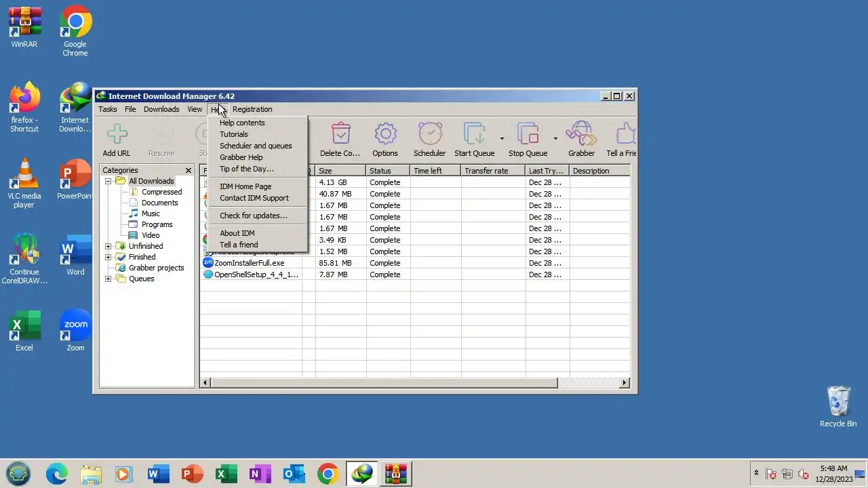This screenshot has height=488, width=868.
Task: Show hidden system tray icons
Action: coord(756,473)
